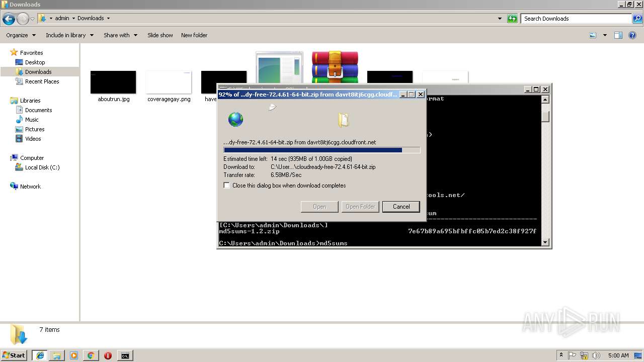Image resolution: width=644 pixels, height=362 pixels.
Task: Open the Organize menu
Action: [x=21, y=35]
